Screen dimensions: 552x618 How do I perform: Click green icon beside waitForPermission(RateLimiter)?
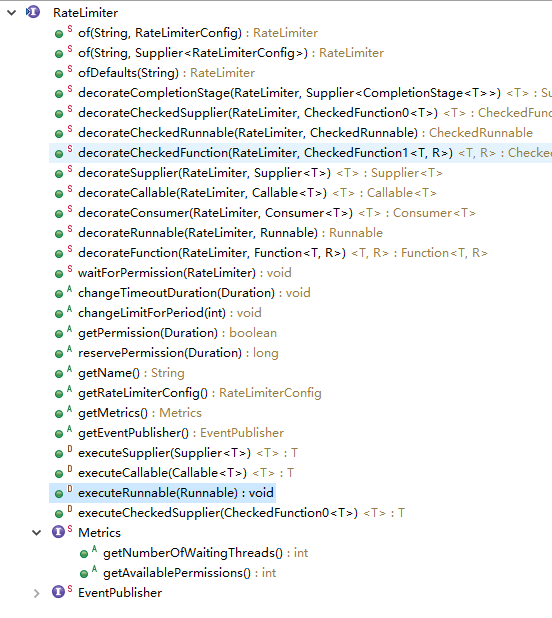click(59, 274)
